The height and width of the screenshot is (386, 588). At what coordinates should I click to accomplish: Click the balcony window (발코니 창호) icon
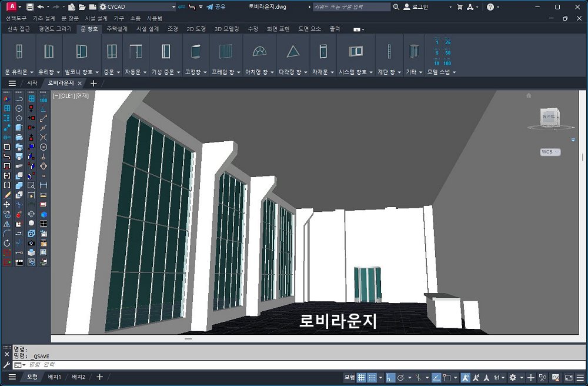[81, 52]
